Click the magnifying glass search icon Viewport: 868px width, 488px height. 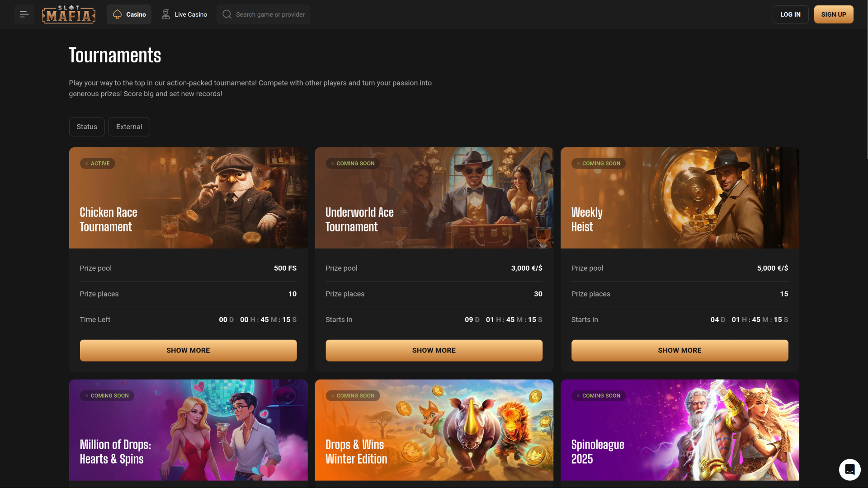[x=227, y=14]
